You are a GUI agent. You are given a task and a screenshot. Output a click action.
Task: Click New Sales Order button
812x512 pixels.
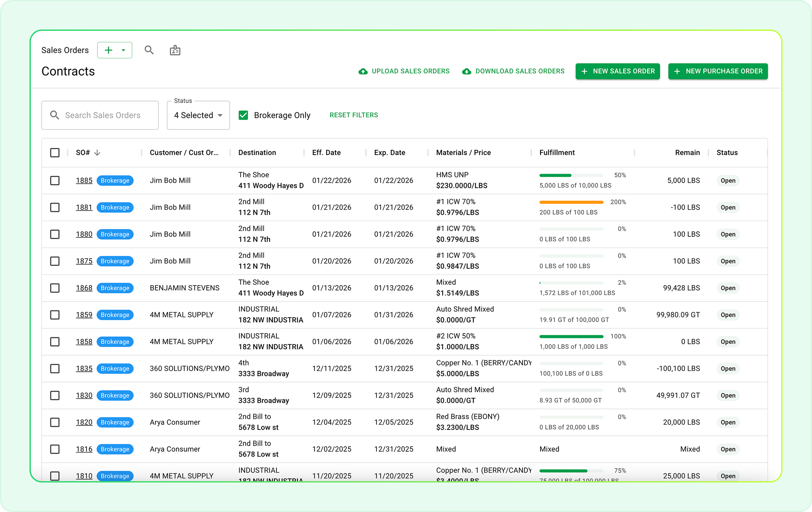tap(618, 71)
